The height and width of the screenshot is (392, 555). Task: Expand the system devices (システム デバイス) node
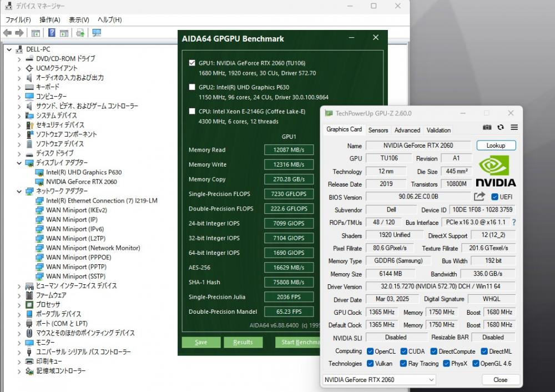click(x=19, y=116)
